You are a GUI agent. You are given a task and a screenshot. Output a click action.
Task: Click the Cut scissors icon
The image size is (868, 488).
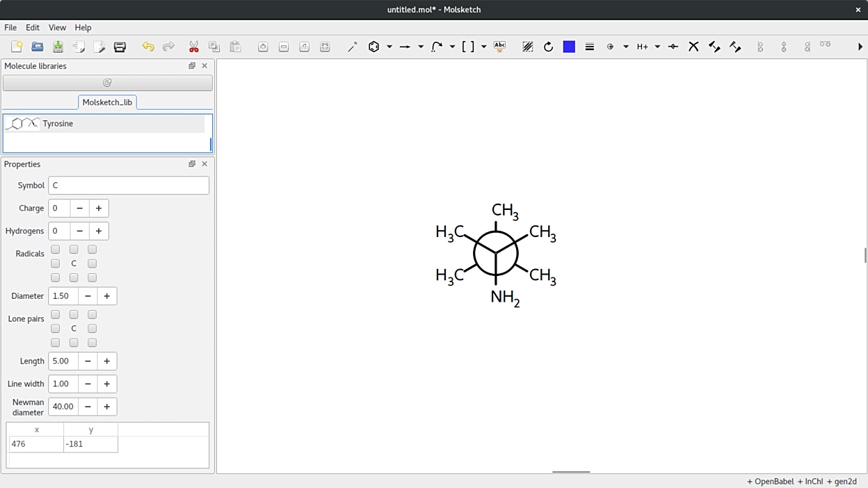pos(194,47)
